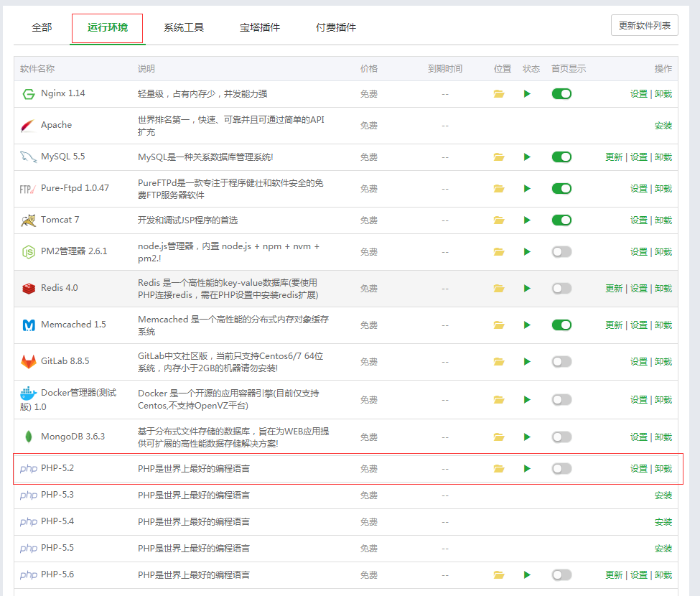Switch to the 全部 tab
Screen dimensions: 700x596
[x=42, y=28]
